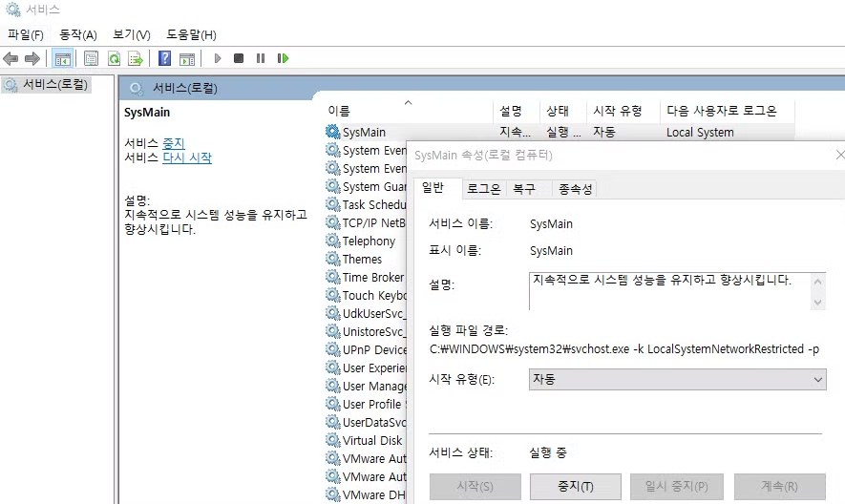The height and width of the screenshot is (504, 845).
Task: Click the UnistoreSvc service gear icon
Action: (x=333, y=331)
